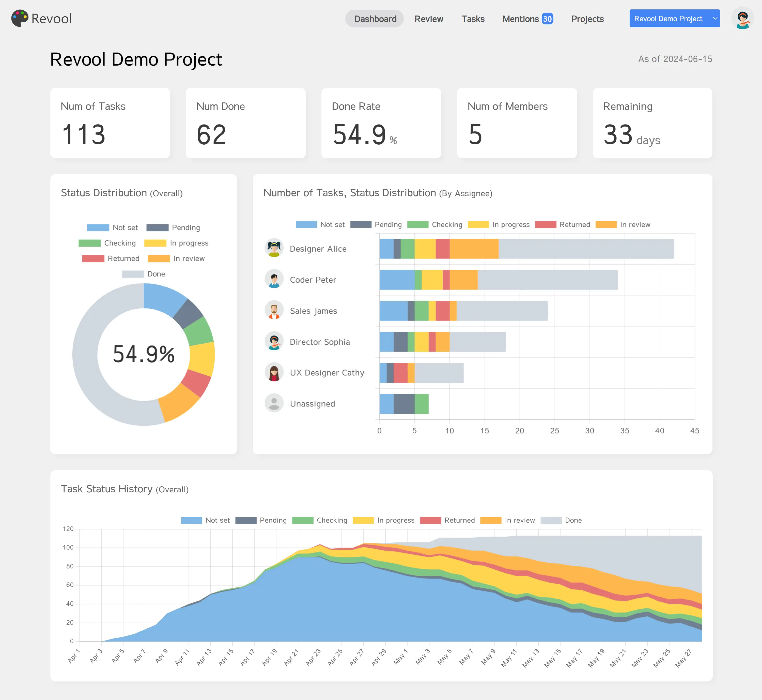Toggle Done in the overall donut legend
Viewport: 762px width, 700px height.
tap(144, 274)
